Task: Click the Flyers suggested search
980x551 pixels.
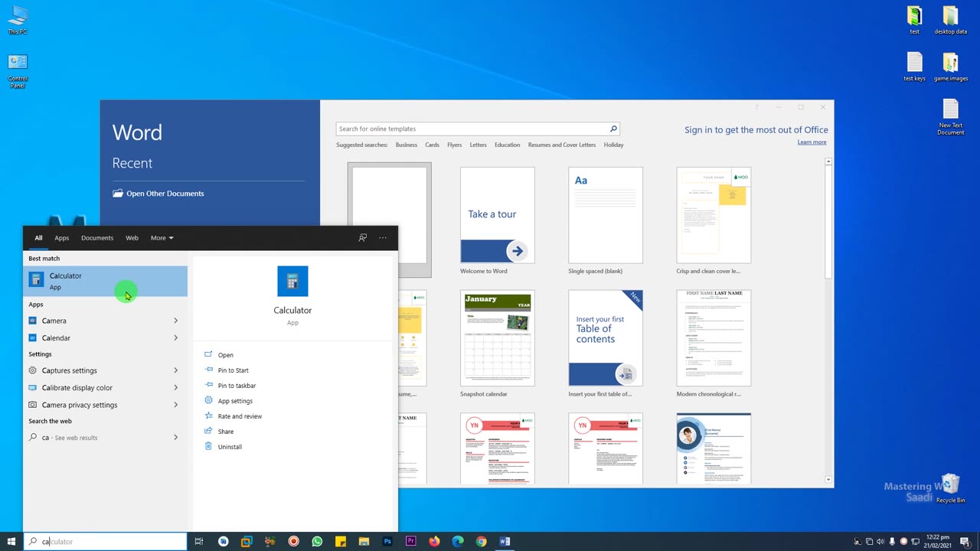Action: pos(455,145)
